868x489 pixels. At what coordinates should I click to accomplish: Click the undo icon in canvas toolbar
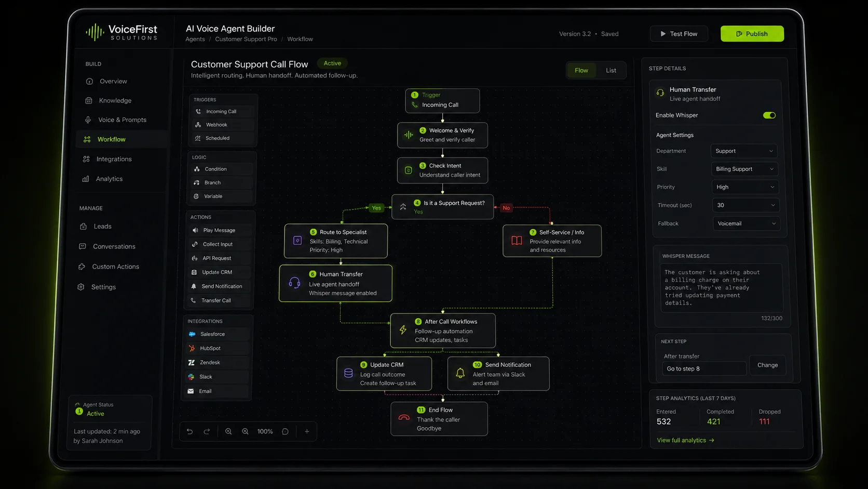coord(190,431)
